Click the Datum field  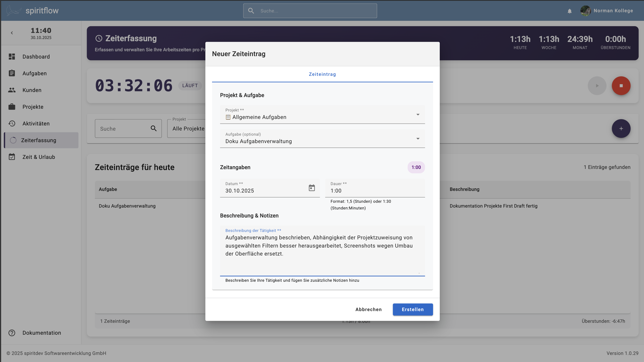[x=270, y=188]
